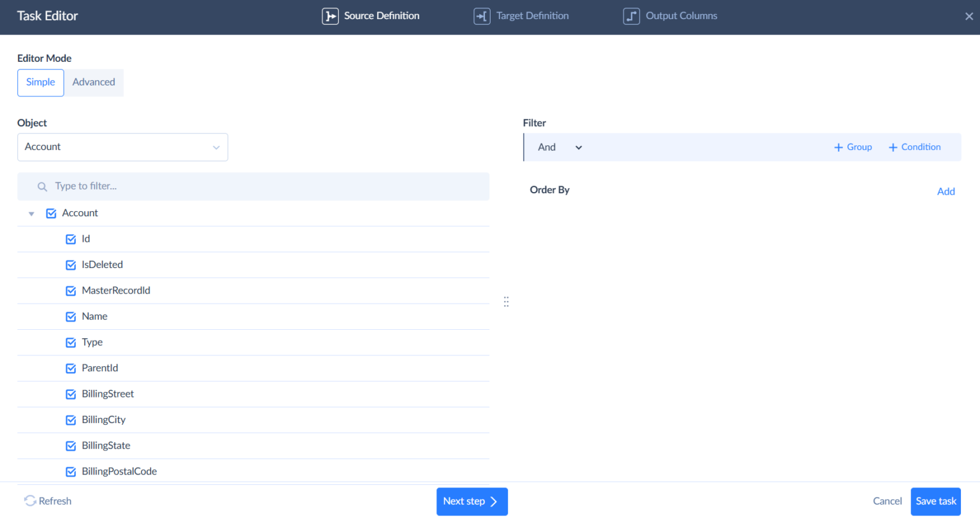980x518 pixels.
Task: Collapse the Account field tree
Action: coord(31,213)
